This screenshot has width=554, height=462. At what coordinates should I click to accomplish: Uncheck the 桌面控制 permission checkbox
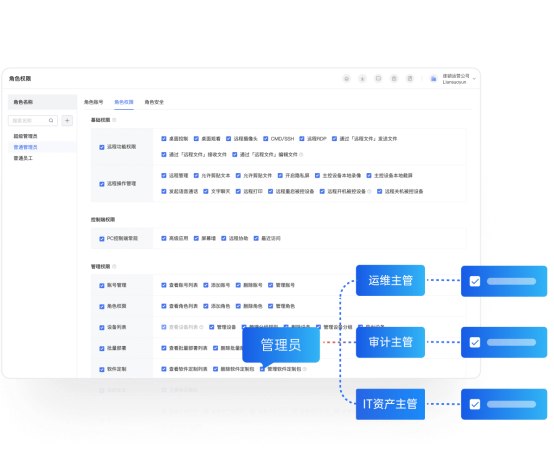pos(164,138)
